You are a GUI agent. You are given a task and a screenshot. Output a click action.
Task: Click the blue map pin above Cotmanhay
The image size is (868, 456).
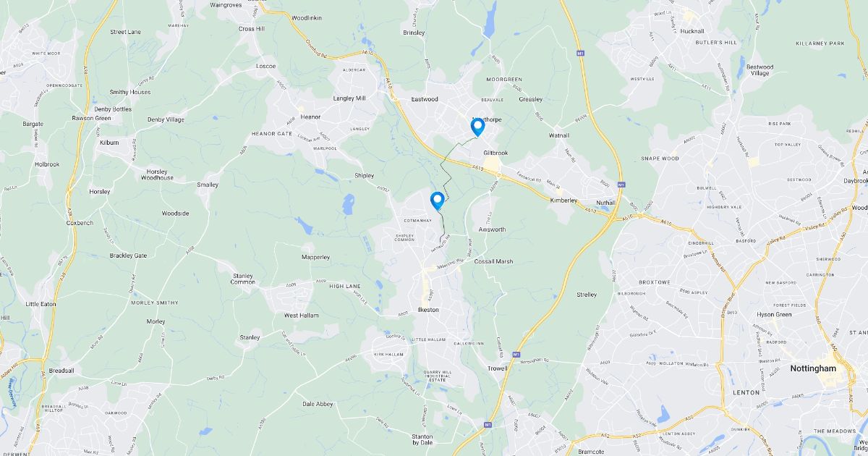[x=437, y=200]
